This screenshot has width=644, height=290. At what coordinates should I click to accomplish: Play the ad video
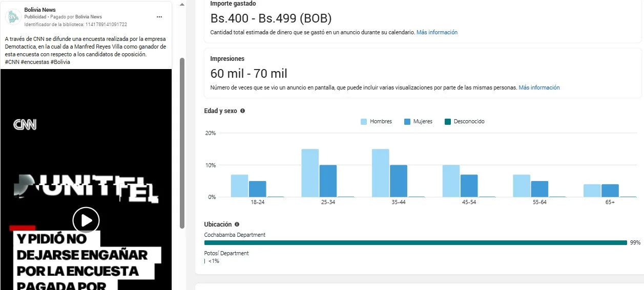pos(86,220)
